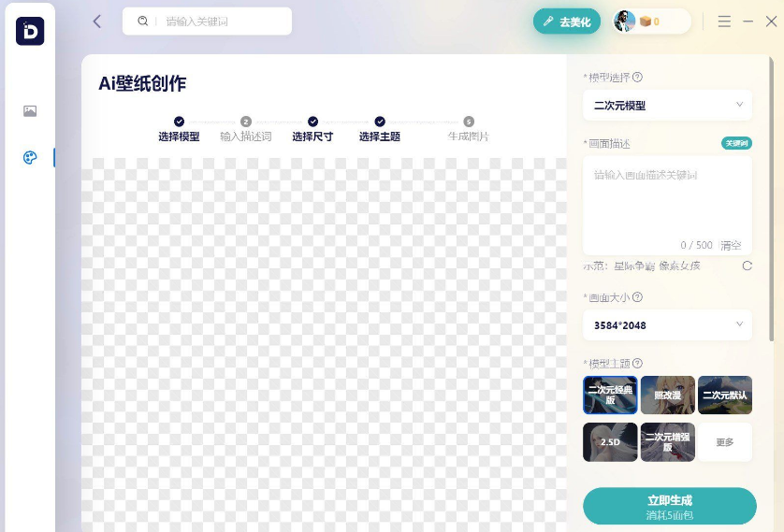Open the wallpaper gallery sidebar icon

(30, 111)
